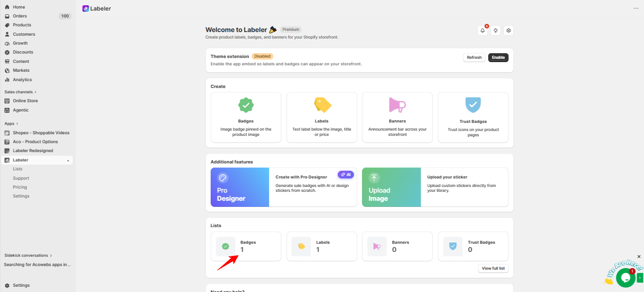Click the 'Theme extension' title

pos(230,56)
